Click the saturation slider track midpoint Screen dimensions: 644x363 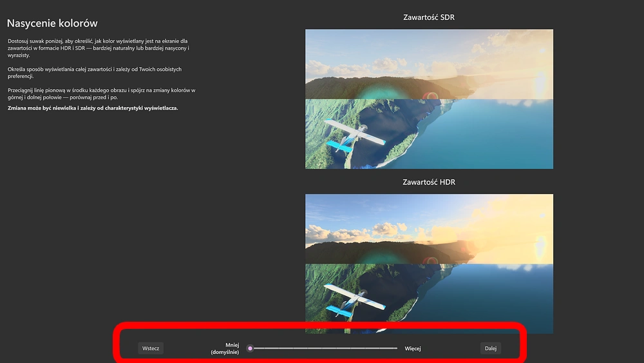tap(323, 348)
